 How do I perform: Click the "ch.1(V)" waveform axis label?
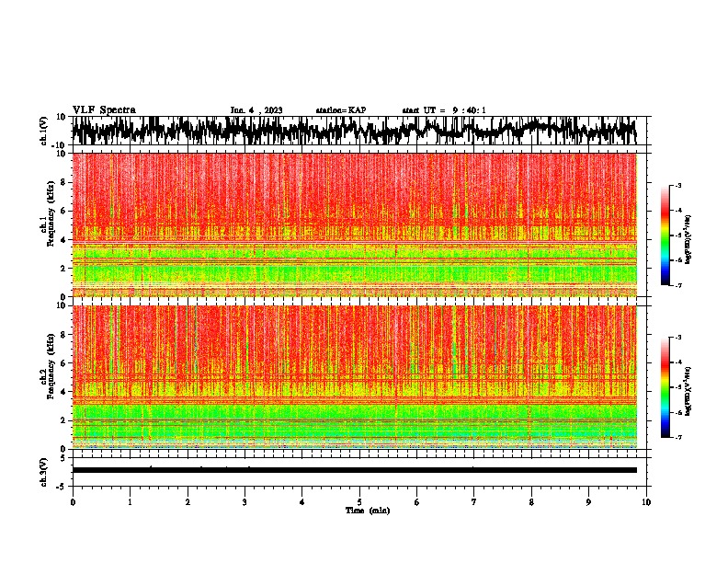[x=44, y=131]
